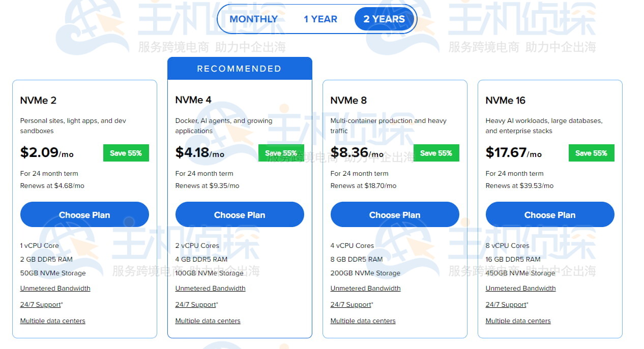Screen dimensions: 644x349
Task: Open Unmetered Bandwidth details for NVMe 2
Action: click(x=55, y=288)
